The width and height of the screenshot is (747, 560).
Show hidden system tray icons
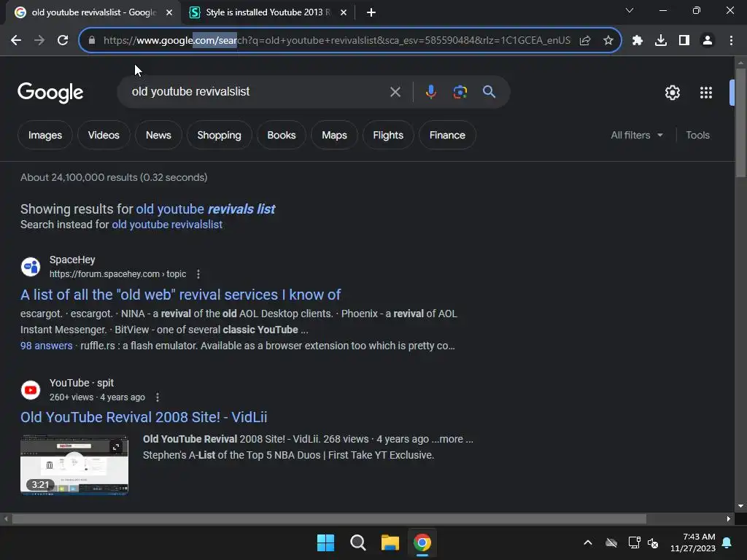588,542
